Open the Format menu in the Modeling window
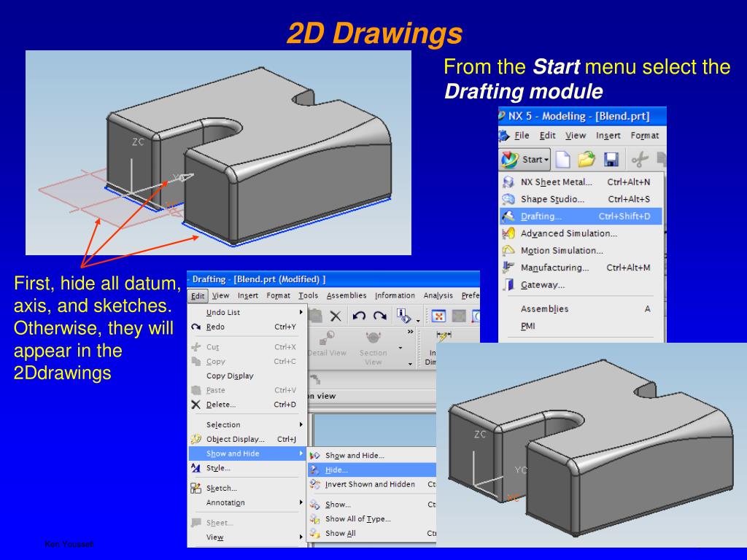Screen dimensions: 747x560 tap(645, 136)
